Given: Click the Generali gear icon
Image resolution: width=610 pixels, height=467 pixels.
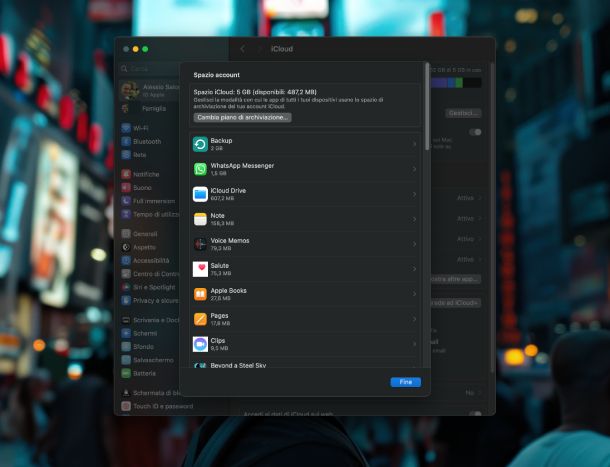Looking at the screenshot, I should [126, 234].
